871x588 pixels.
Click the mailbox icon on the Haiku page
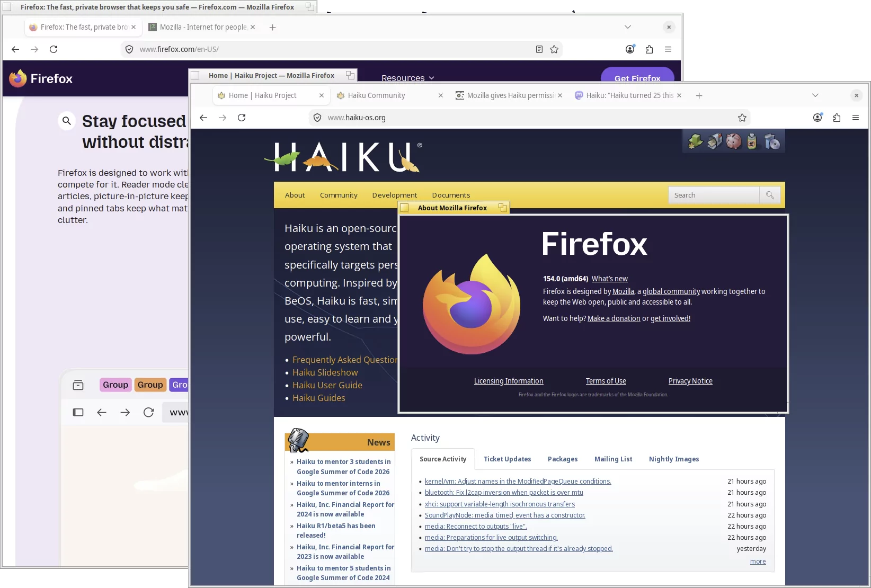click(x=715, y=141)
